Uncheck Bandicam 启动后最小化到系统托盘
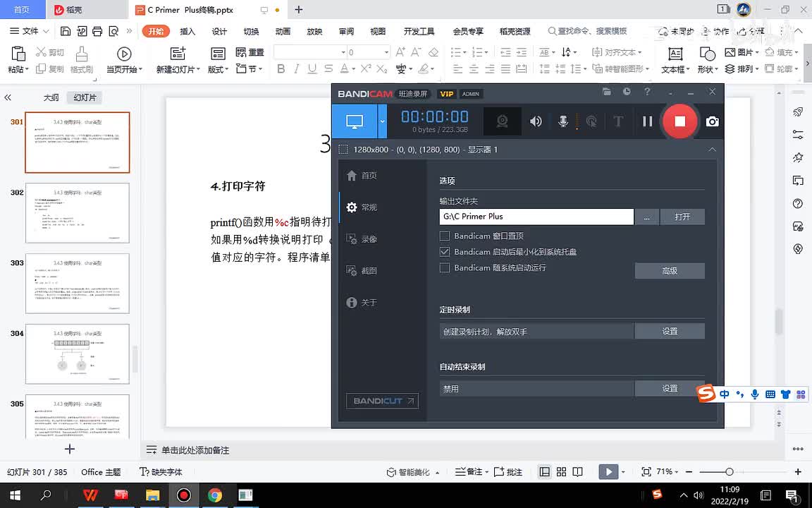The width and height of the screenshot is (812, 508). click(x=444, y=252)
